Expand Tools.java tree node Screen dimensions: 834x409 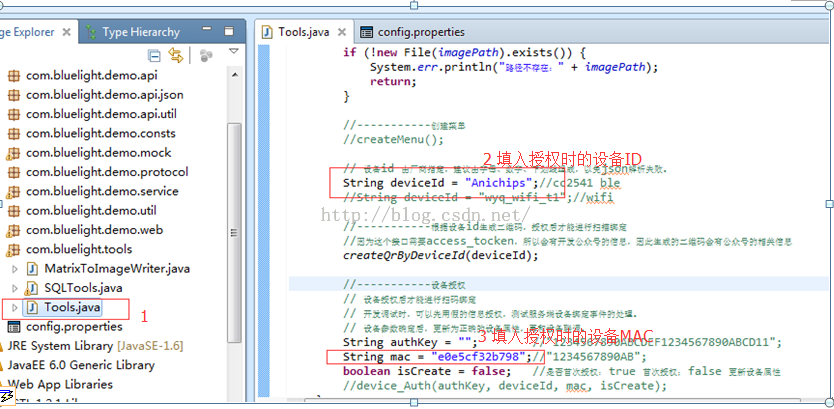15,307
